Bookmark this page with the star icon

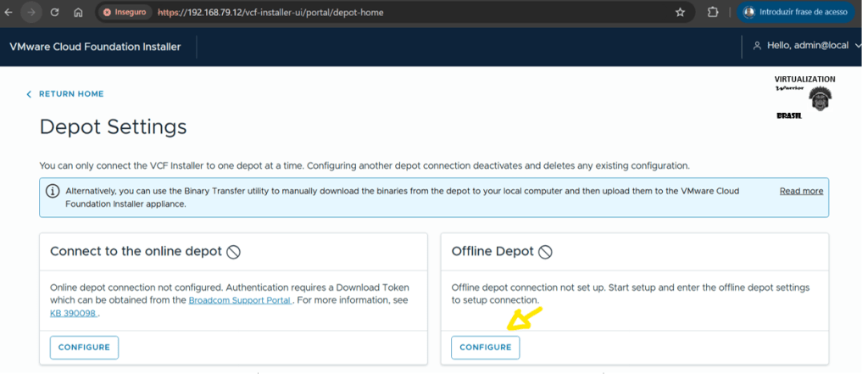click(x=680, y=13)
